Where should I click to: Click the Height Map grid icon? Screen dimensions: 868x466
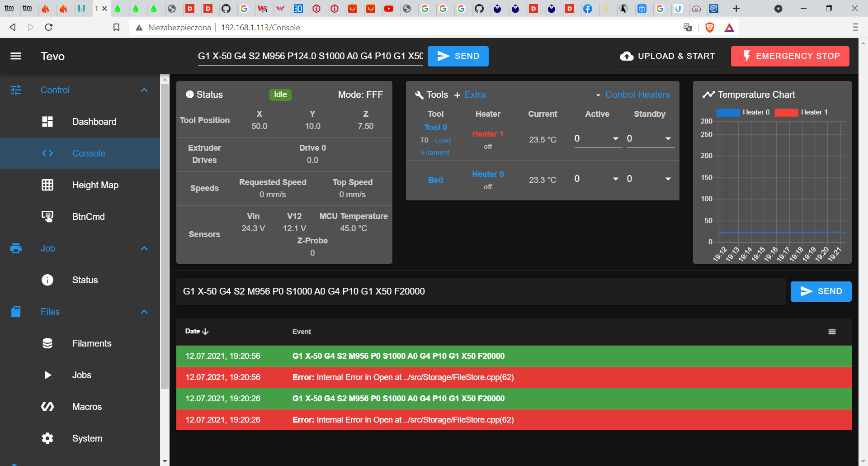(x=47, y=185)
